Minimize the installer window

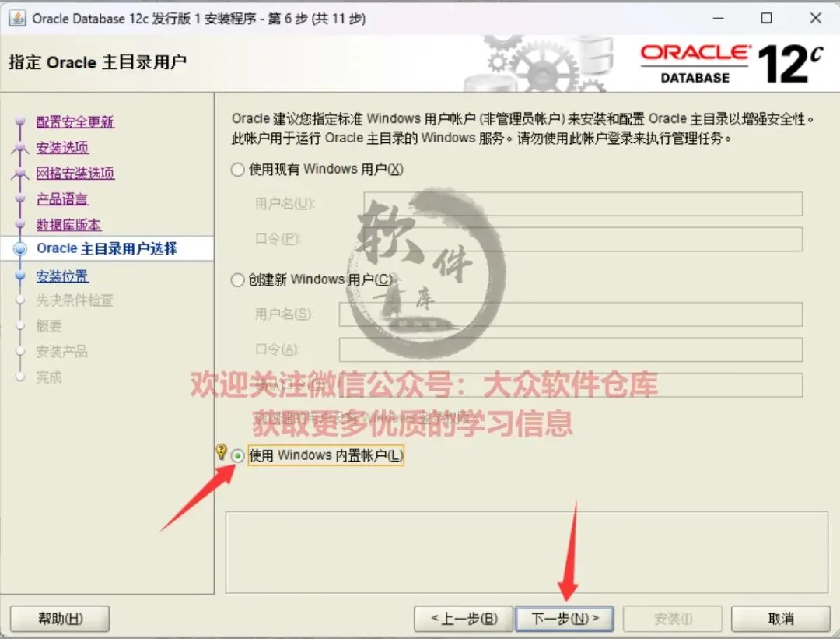coord(719,18)
